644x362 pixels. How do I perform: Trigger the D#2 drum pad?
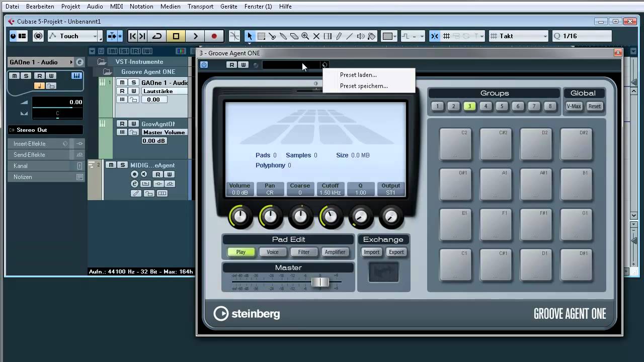(576, 144)
